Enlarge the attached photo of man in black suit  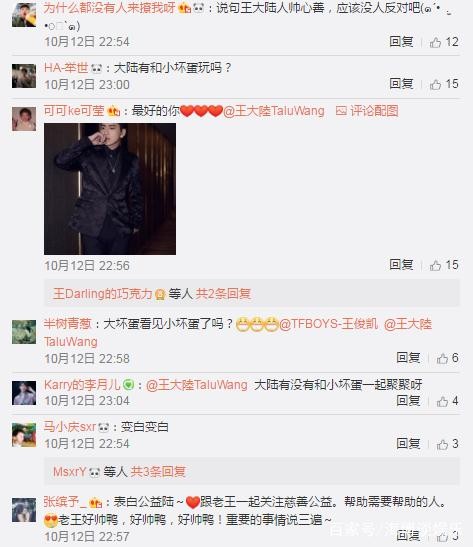coord(110,189)
